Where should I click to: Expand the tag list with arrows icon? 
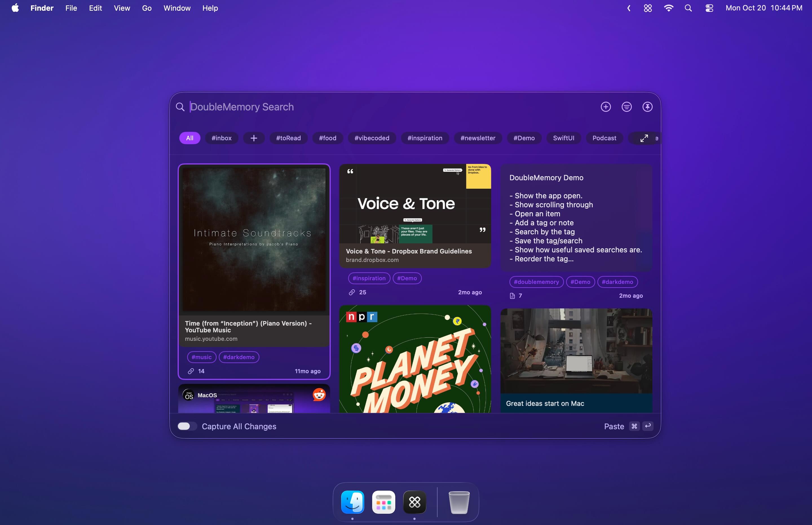click(x=644, y=138)
